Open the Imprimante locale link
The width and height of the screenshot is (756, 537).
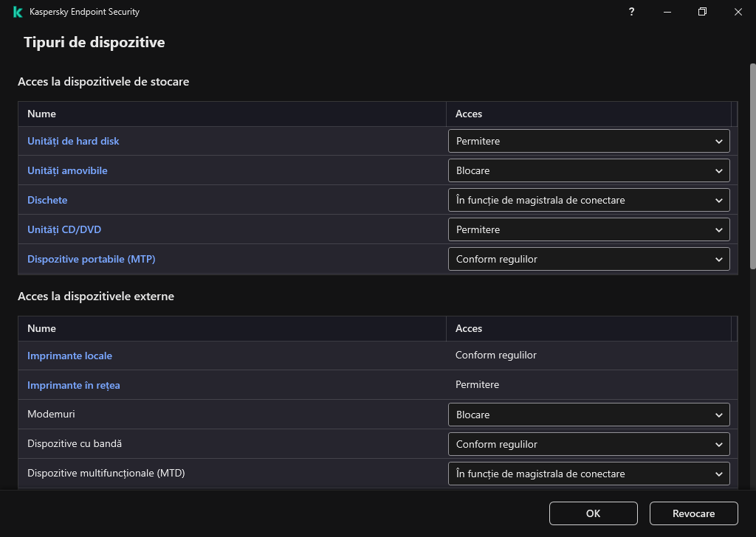(69, 356)
